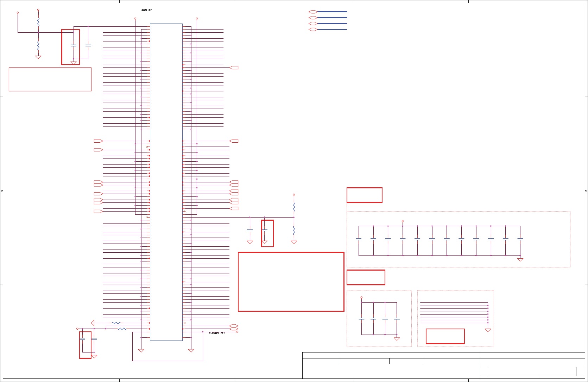The height and width of the screenshot is (382, 588).
Task: Pick the upper resistor of the top-left voltage divider
Action: [x=38, y=22]
